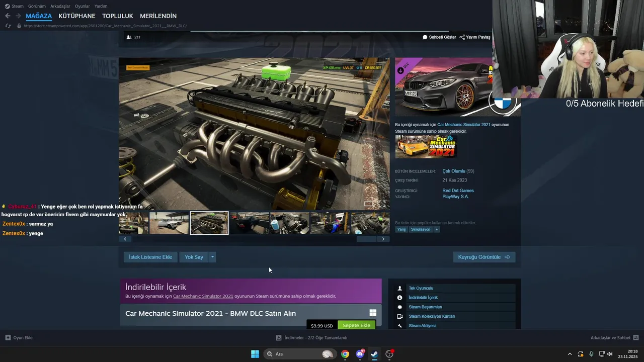Click the Windows taskbar search box

(300, 354)
